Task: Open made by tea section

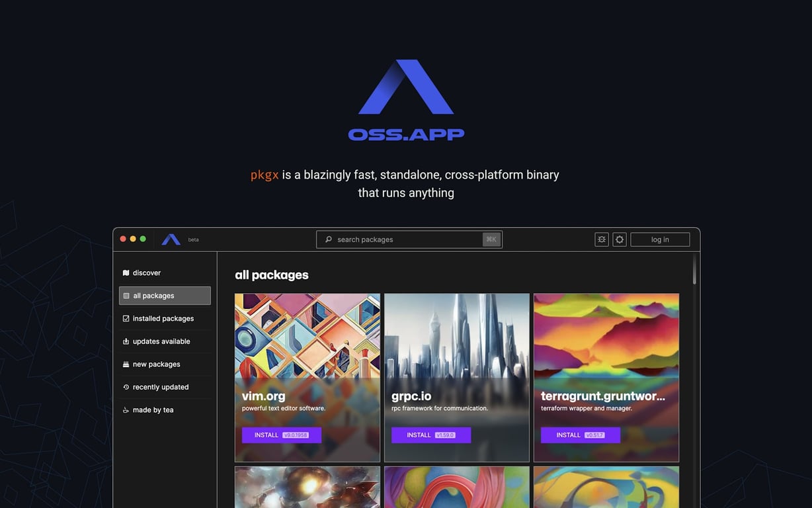Action: (x=165, y=410)
